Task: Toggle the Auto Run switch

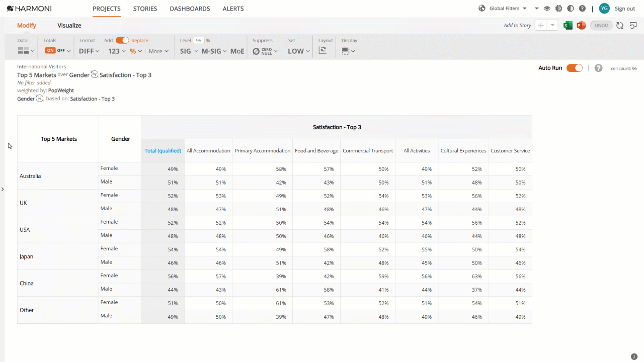Action: coord(575,68)
